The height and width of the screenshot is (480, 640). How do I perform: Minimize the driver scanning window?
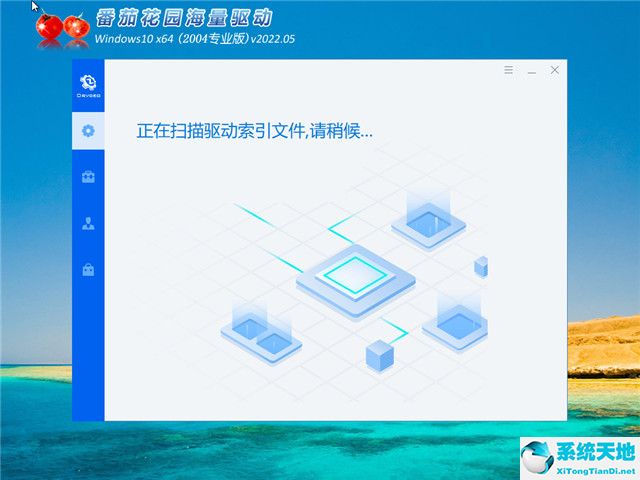(531, 70)
